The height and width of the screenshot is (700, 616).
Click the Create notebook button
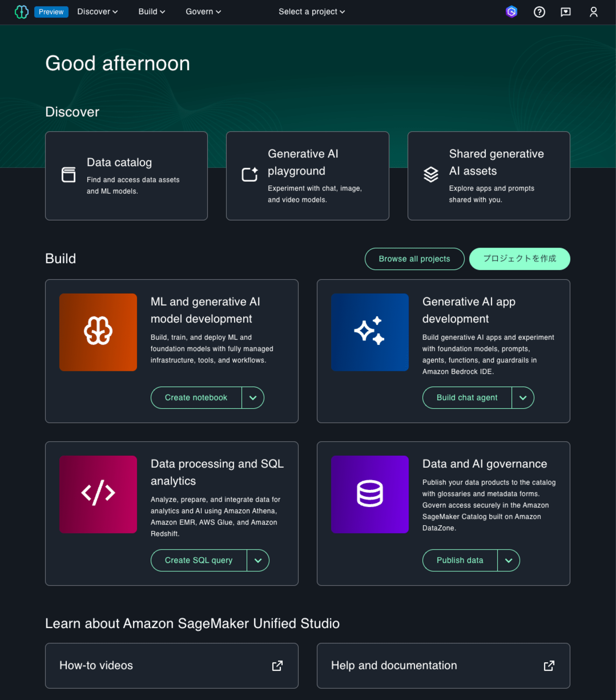click(196, 397)
